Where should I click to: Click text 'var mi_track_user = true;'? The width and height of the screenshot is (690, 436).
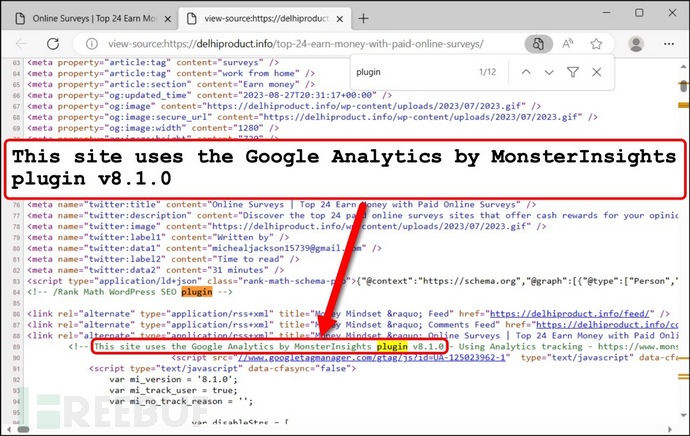[x=173, y=390]
